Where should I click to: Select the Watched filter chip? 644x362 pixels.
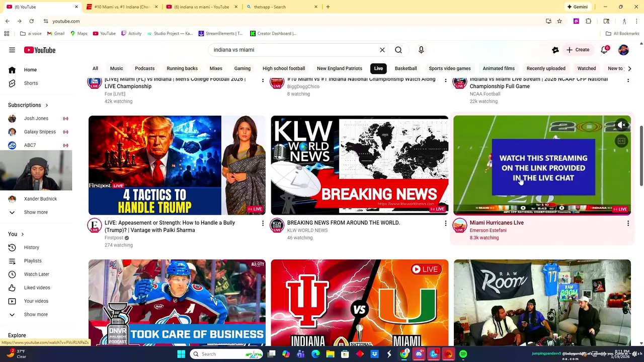tap(587, 68)
